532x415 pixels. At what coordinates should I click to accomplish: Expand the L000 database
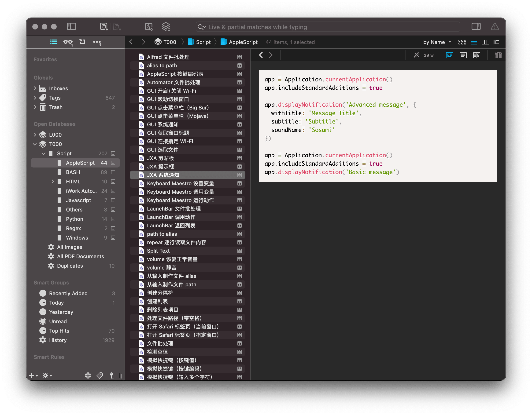tap(35, 135)
